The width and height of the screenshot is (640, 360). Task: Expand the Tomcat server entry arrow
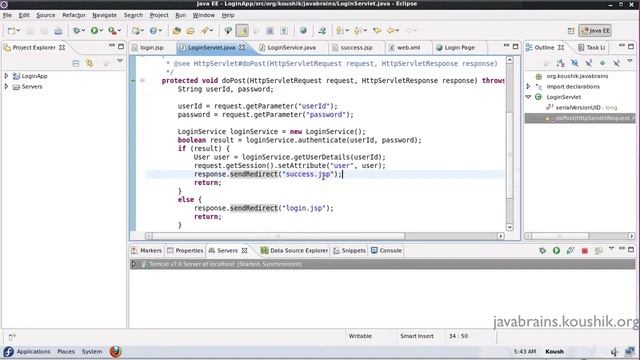(x=133, y=264)
